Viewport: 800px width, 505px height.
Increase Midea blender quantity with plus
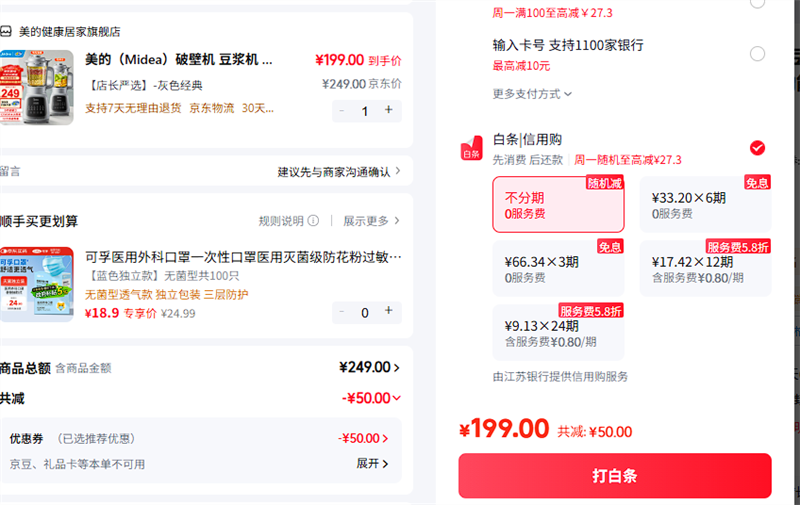(x=389, y=110)
